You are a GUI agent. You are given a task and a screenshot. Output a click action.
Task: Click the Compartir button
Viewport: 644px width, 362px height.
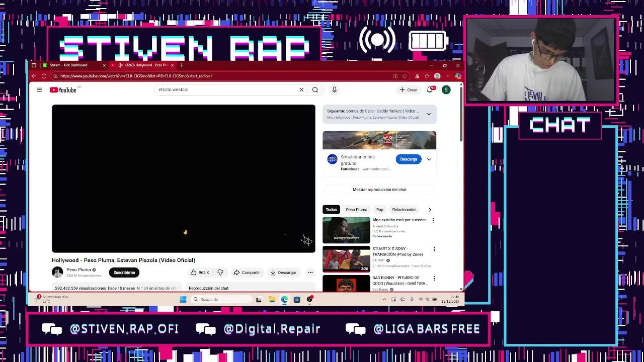[x=247, y=273]
